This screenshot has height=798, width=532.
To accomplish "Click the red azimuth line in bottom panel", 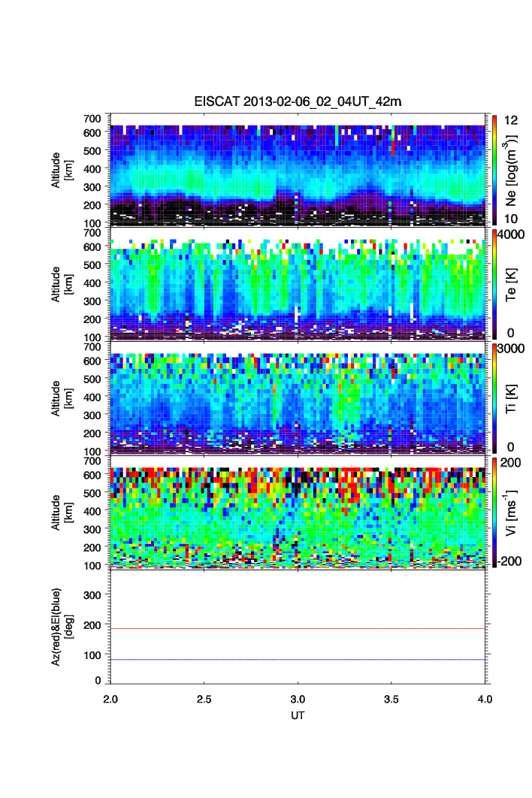I will pos(298,629).
